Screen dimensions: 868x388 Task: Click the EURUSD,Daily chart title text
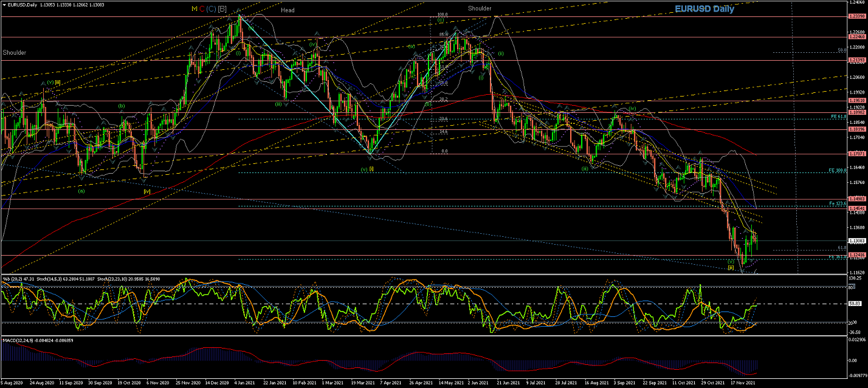pyautogui.click(x=24, y=4)
